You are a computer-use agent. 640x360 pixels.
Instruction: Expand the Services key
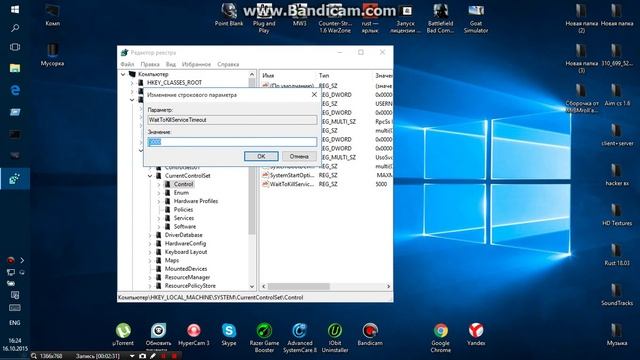[x=159, y=218]
